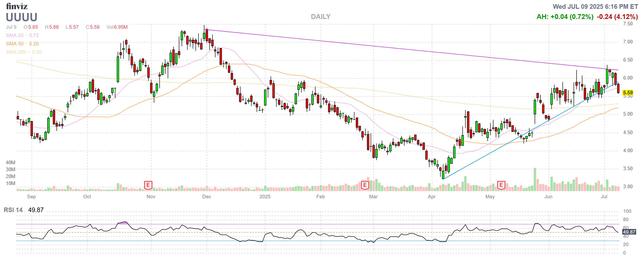
Task: Click the Apr label on time axis
Action: pyautogui.click(x=432, y=197)
